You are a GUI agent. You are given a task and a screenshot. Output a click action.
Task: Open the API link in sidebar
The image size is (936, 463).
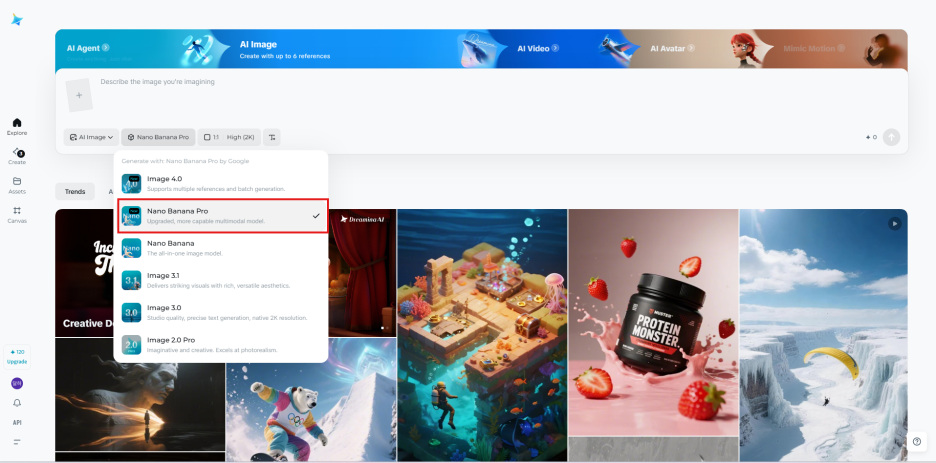[x=17, y=422]
